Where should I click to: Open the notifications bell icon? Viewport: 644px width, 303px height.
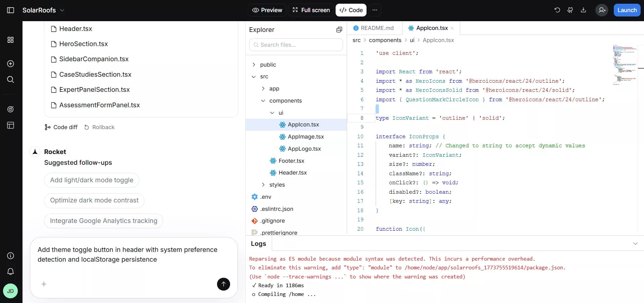pyautogui.click(x=10, y=271)
